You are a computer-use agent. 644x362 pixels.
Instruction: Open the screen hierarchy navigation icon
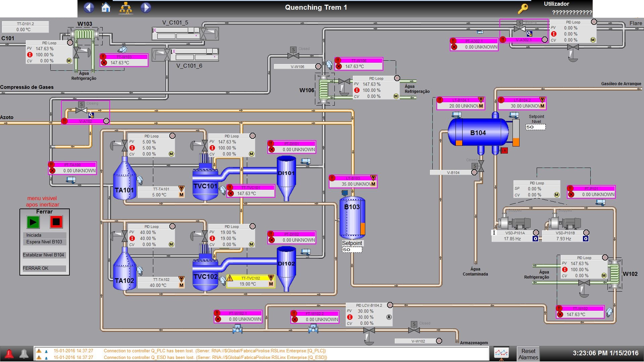pos(126,7)
